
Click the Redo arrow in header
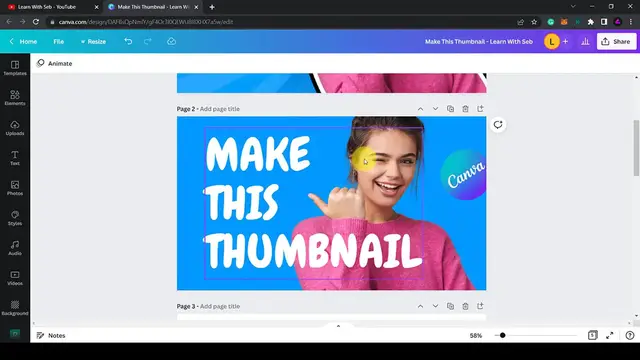tap(148, 41)
